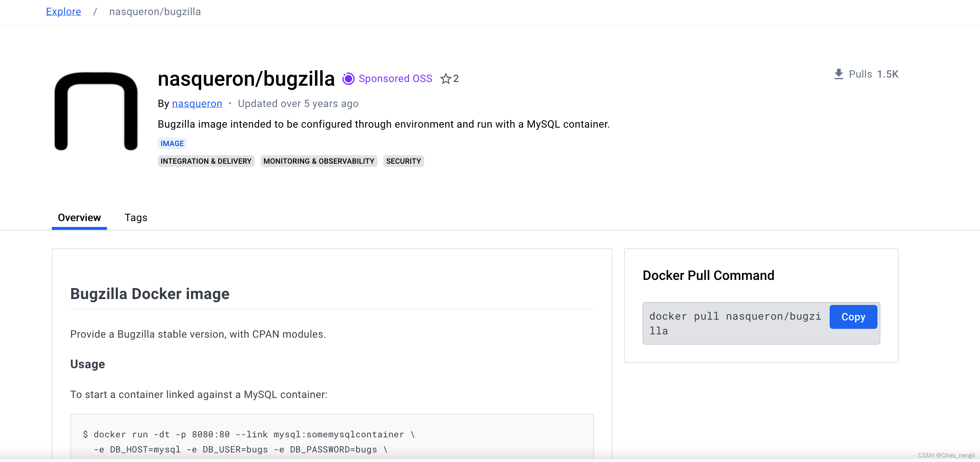Click the IMAGE type chip
Viewport: 980px width, 462px height.
click(172, 143)
